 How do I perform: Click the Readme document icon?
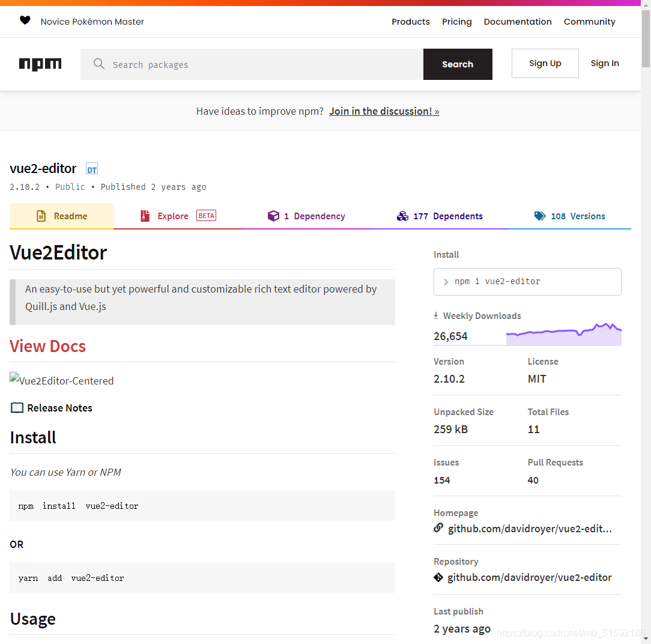[41, 216]
